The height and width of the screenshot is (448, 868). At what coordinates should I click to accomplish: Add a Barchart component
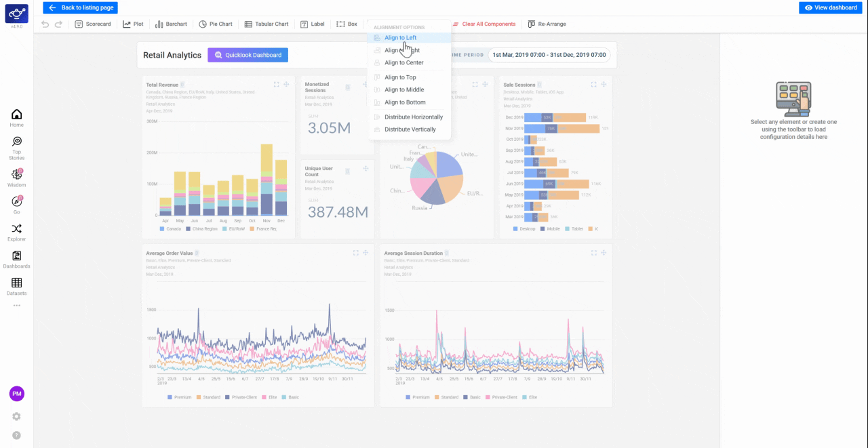pos(171,24)
